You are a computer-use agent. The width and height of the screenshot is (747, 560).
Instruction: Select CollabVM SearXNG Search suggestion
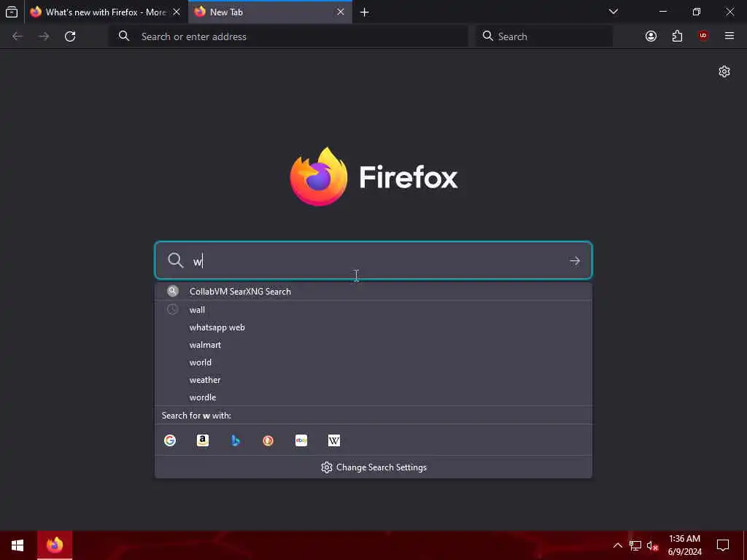pyautogui.click(x=373, y=292)
